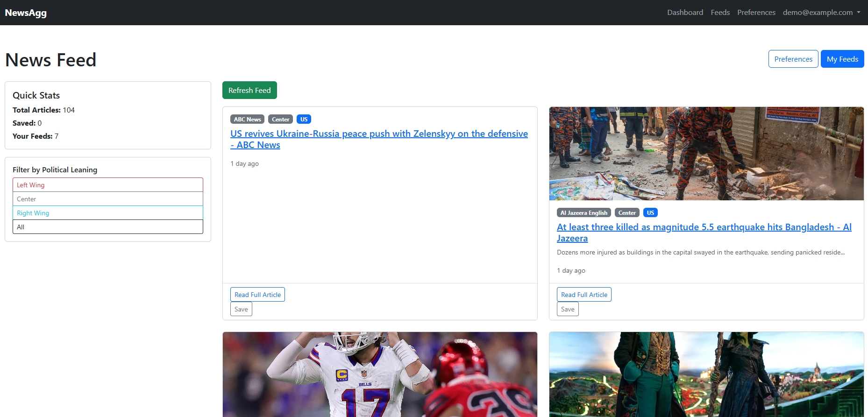Click Read Full Article for ABC News story
This screenshot has height=417, width=868.
click(257, 295)
